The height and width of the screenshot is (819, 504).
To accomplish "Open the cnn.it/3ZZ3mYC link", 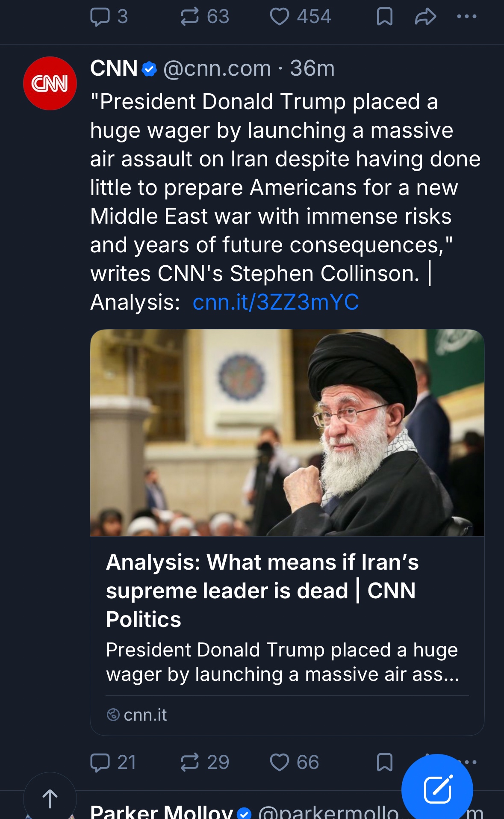I will tap(276, 302).
